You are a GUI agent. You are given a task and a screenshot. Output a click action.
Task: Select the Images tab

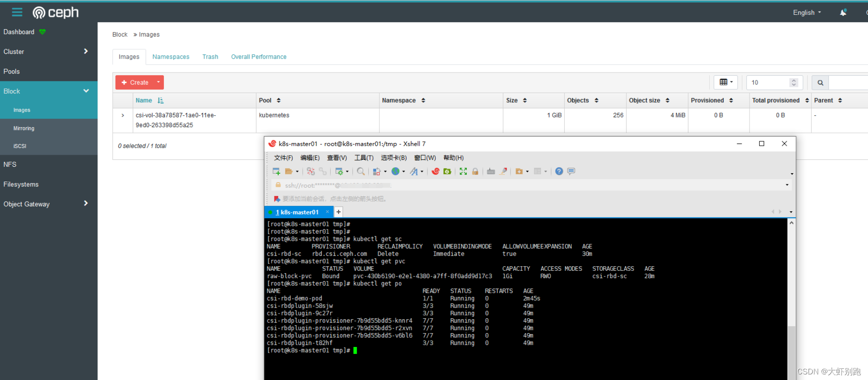pyautogui.click(x=129, y=57)
